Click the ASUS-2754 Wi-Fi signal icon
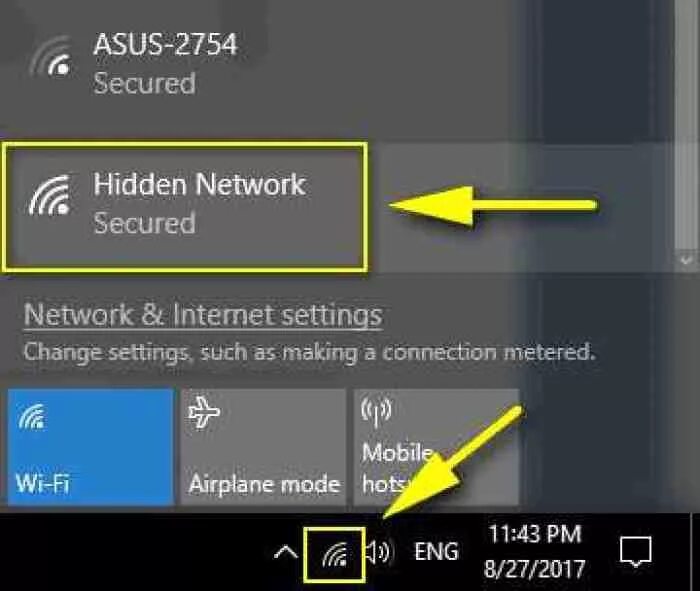Screen dimensions: 700x591 tap(50, 57)
